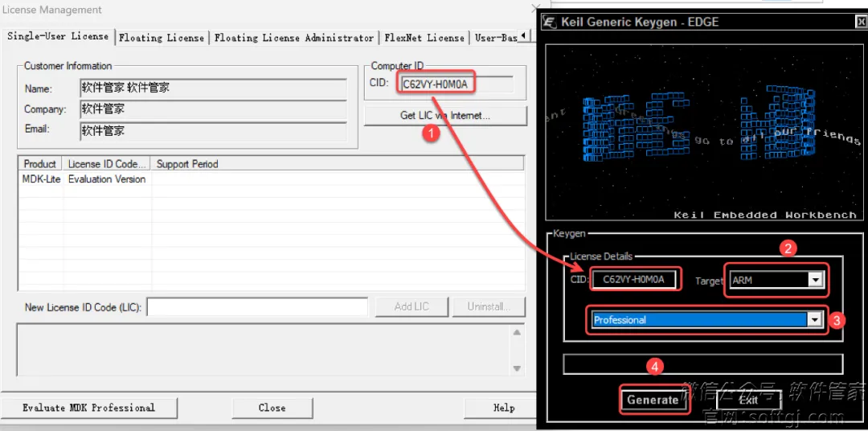Switch to the Single-User License tab

tap(58, 36)
